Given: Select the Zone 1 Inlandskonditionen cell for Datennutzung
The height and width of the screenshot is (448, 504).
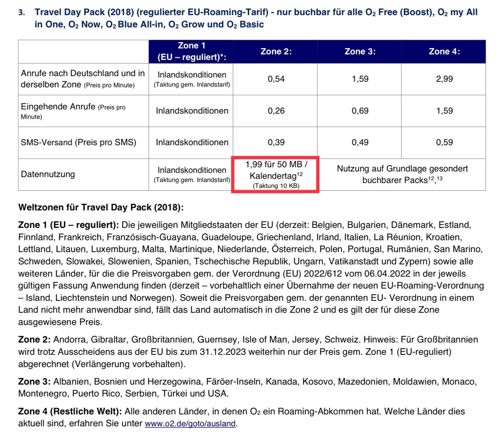Looking at the screenshot, I should (191, 175).
